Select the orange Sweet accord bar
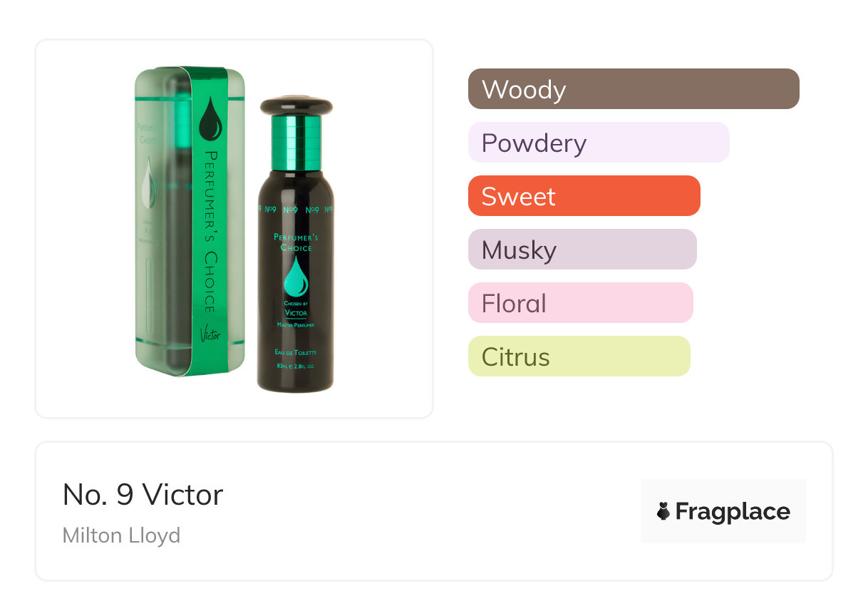The width and height of the screenshot is (868, 616). point(584,196)
